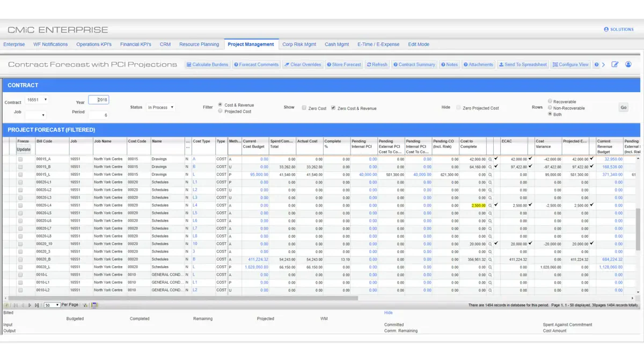
Task: Select the Both rows radio
Action: [x=550, y=114]
